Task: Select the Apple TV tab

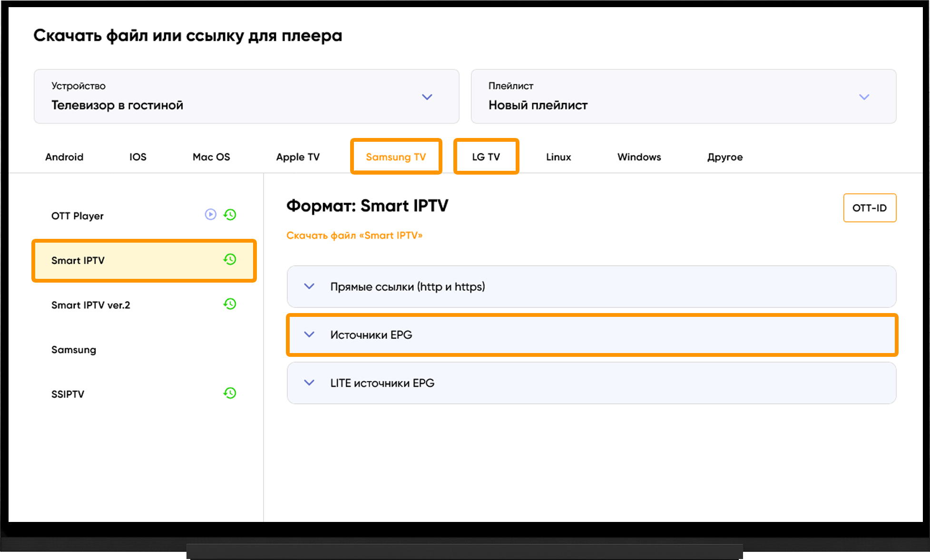Action: 298,157
